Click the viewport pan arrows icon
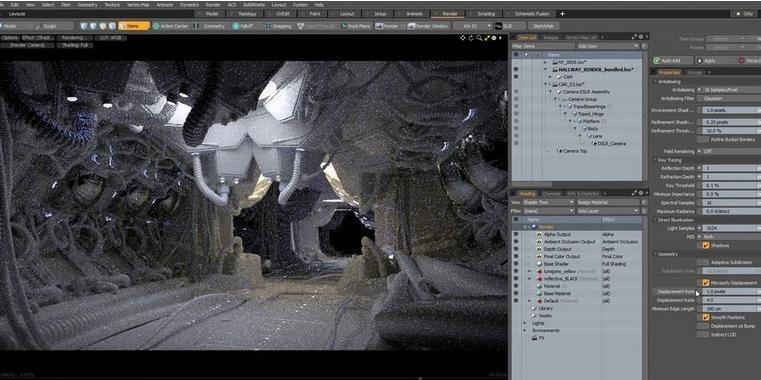The width and height of the screenshot is (761, 380). click(463, 37)
